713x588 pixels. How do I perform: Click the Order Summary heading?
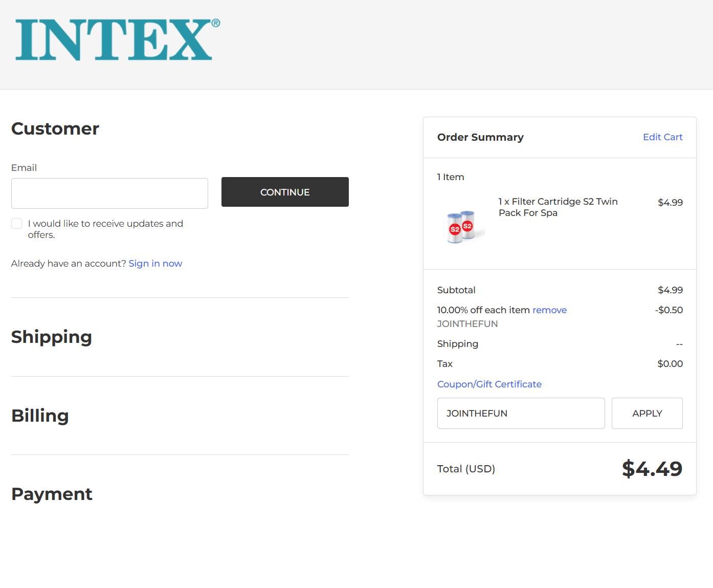coord(480,137)
